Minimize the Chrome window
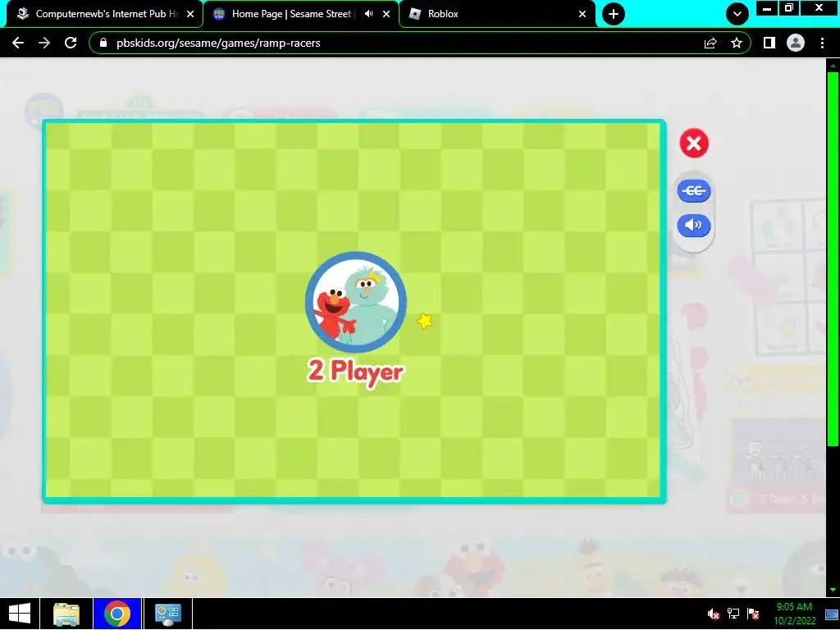Viewport: 840px width, 630px height. point(767,8)
